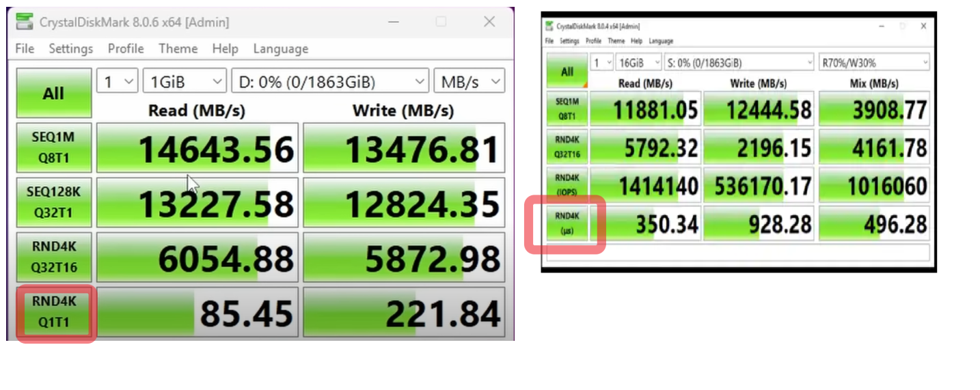
Task: Run RND4K Q32T16 test in 8.0.6 window
Action: pyautogui.click(x=53, y=257)
